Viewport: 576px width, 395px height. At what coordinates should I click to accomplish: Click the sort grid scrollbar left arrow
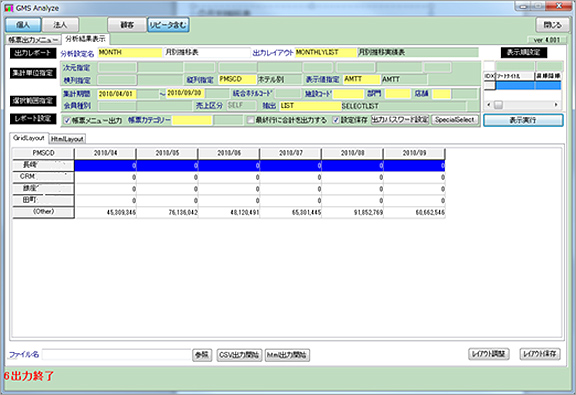tap(488, 105)
